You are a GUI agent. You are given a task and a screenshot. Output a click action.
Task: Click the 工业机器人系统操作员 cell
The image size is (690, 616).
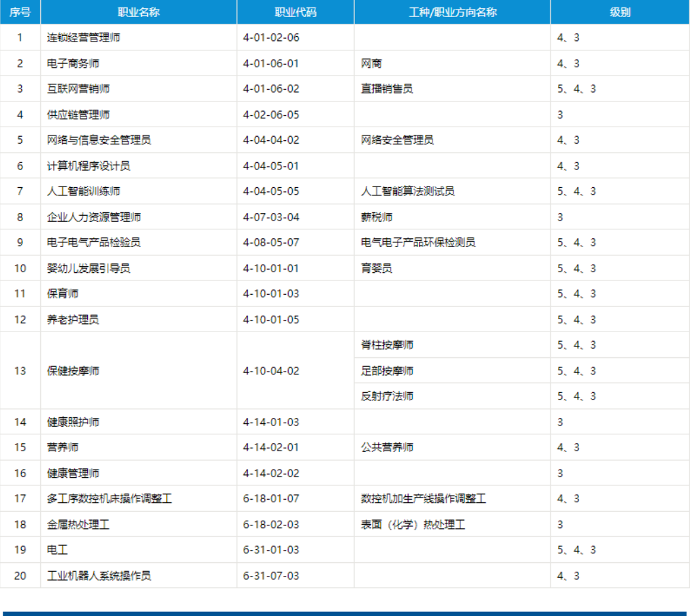tap(139, 576)
